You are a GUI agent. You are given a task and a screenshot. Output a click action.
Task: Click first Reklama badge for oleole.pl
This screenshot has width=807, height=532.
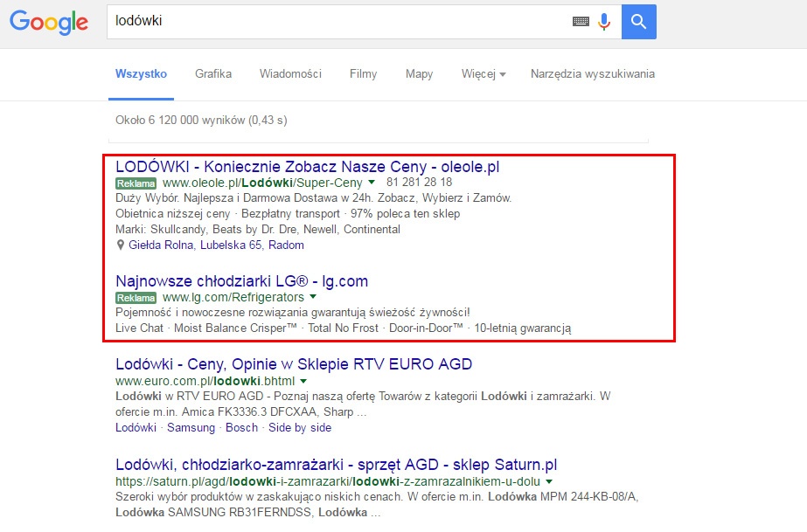136,183
